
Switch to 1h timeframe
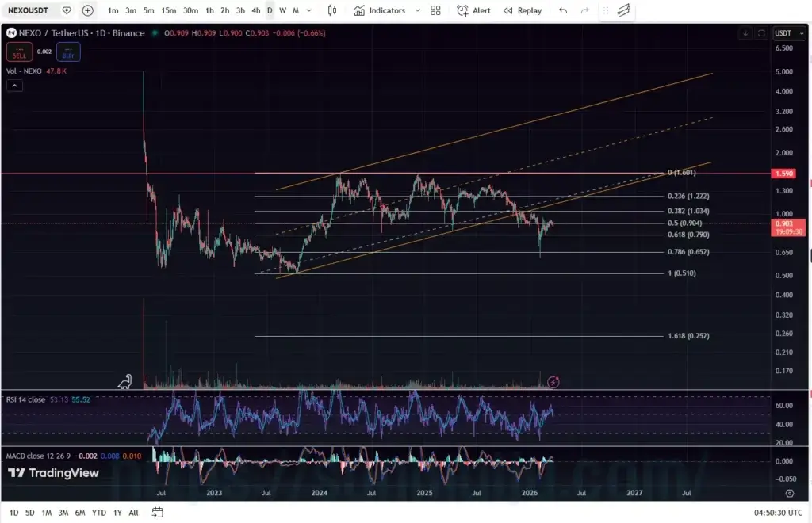[x=209, y=10]
